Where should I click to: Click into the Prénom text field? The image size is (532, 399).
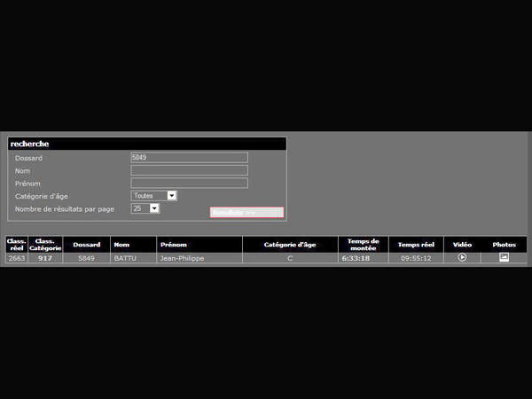click(x=189, y=183)
